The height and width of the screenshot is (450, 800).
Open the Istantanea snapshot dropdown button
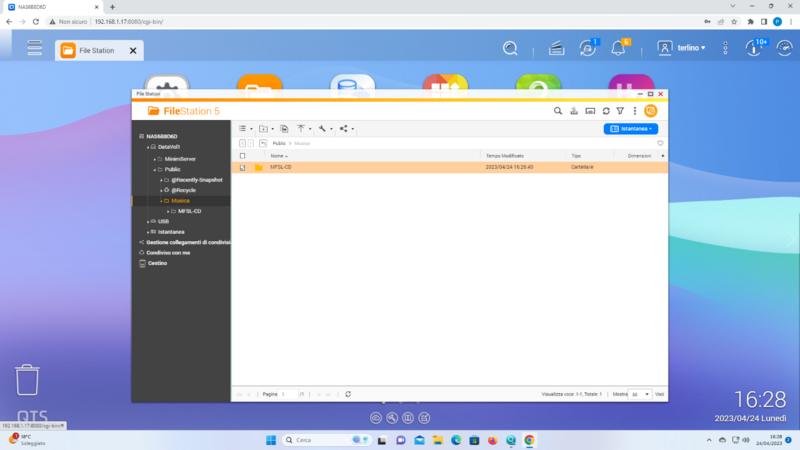(631, 129)
